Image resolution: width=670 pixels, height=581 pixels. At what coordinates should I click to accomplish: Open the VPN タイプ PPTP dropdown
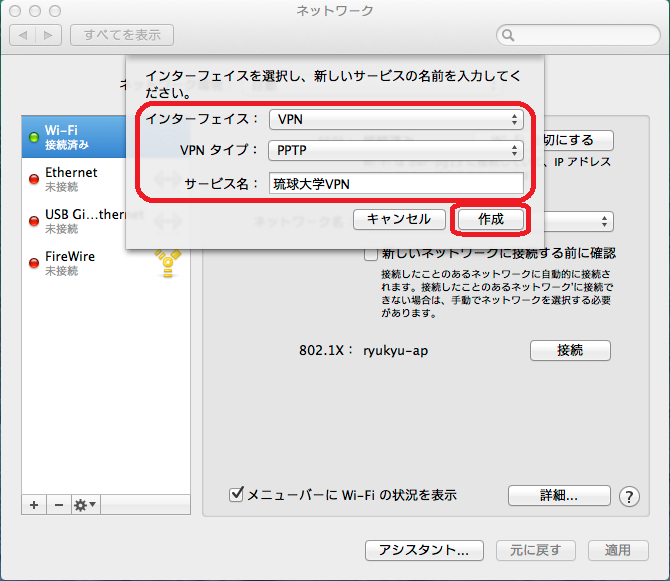[396, 150]
